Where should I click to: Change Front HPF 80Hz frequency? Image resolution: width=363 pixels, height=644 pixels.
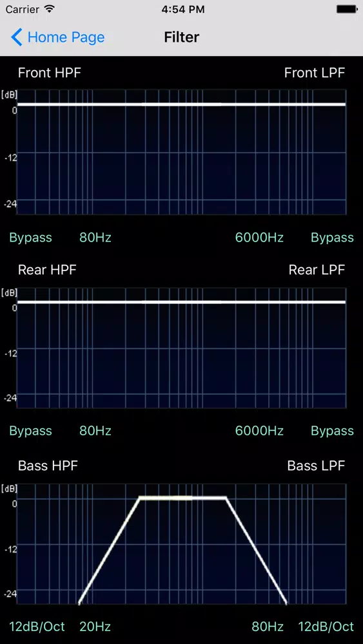pyautogui.click(x=95, y=238)
